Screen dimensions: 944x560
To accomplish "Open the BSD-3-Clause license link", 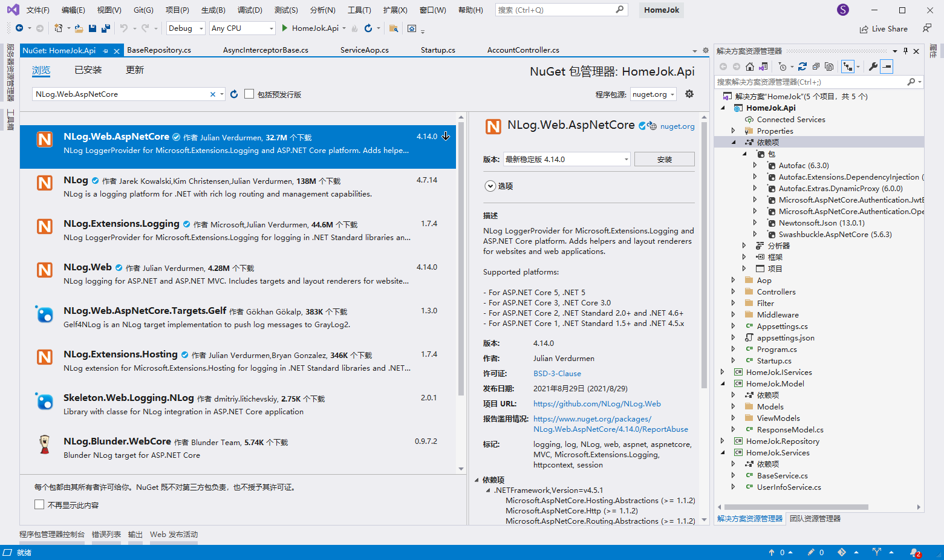I will [x=557, y=374].
